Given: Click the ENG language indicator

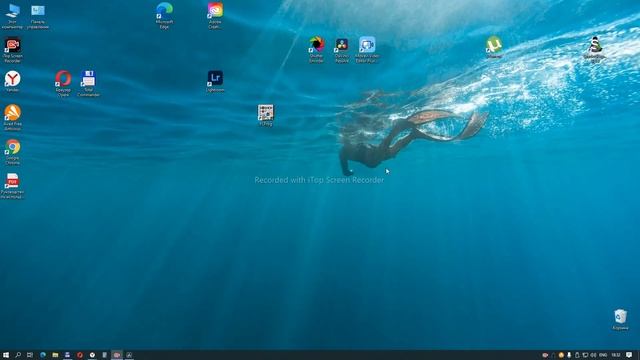Looking at the screenshot, I should (x=603, y=355).
